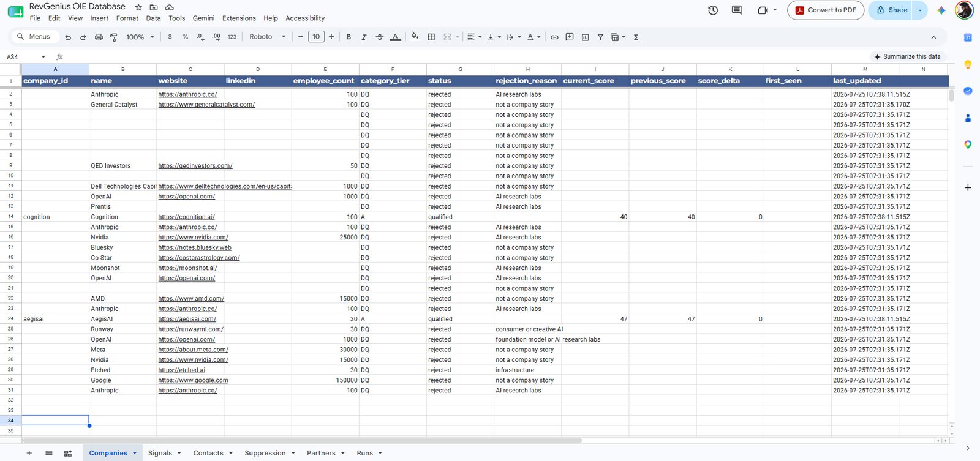Click the font size input field

pos(316,37)
